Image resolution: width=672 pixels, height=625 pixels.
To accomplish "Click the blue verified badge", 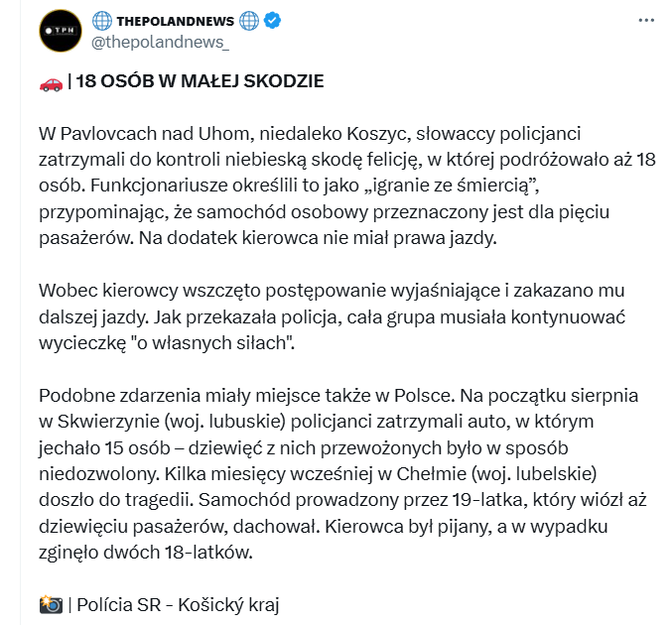I will pos(273,21).
